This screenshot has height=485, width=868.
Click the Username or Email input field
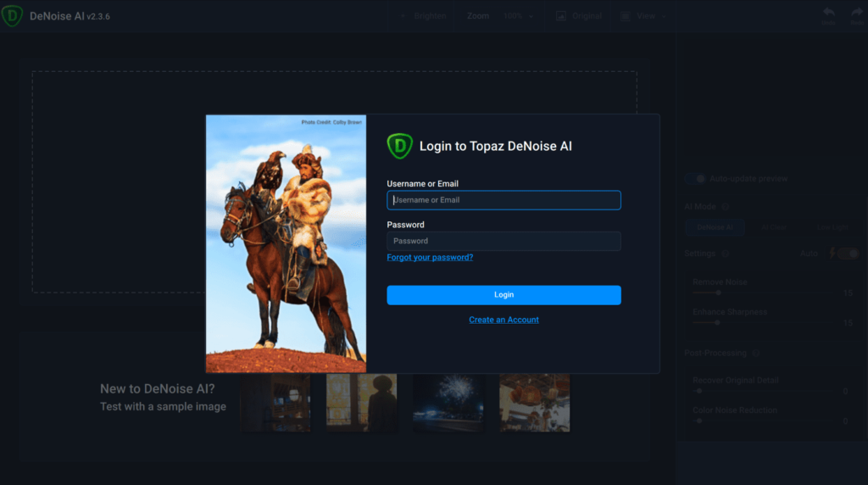coord(504,200)
